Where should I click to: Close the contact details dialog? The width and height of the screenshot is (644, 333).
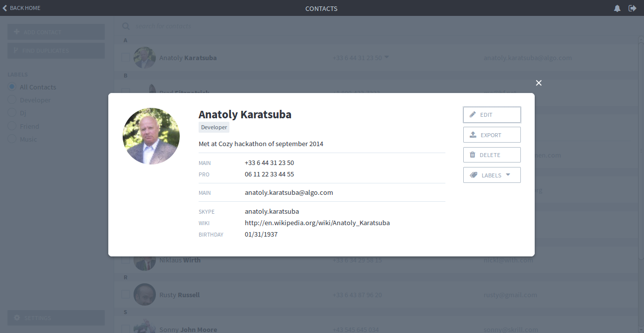(539, 83)
